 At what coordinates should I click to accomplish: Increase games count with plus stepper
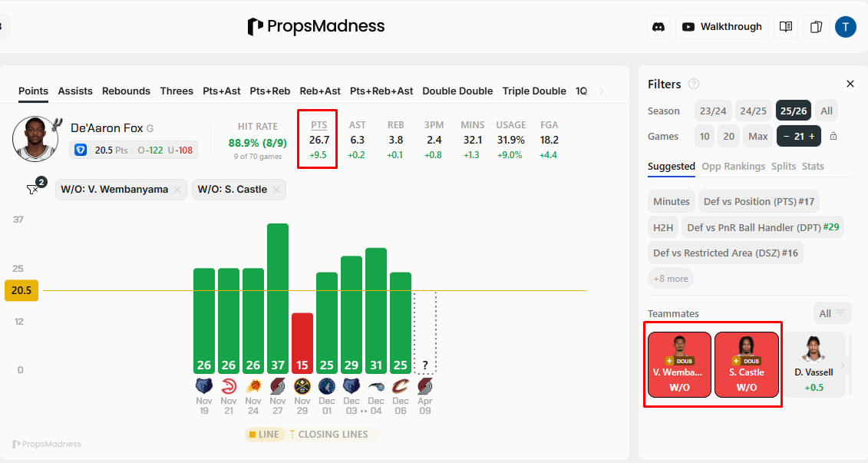tap(812, 137)
